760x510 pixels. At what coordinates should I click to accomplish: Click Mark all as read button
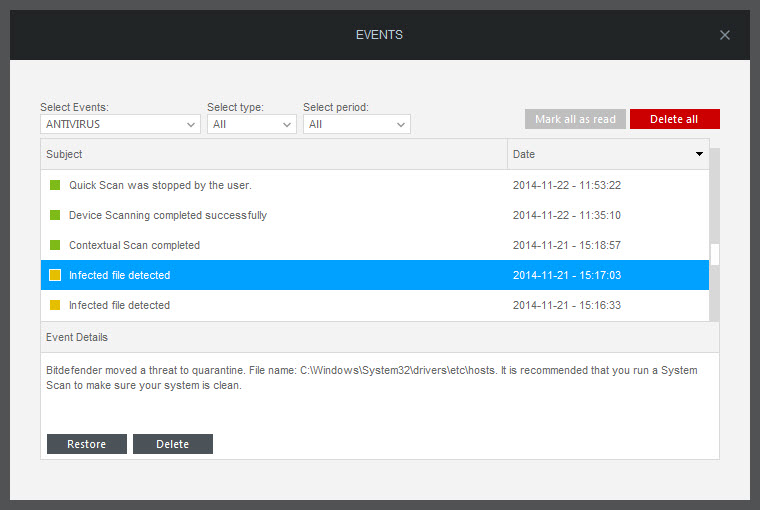[575, 119]
